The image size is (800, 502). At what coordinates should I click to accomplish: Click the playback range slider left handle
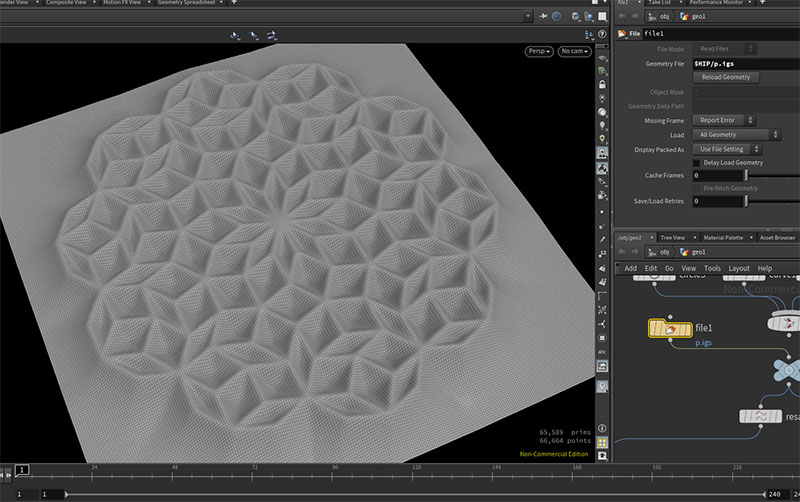click(66, 494)
